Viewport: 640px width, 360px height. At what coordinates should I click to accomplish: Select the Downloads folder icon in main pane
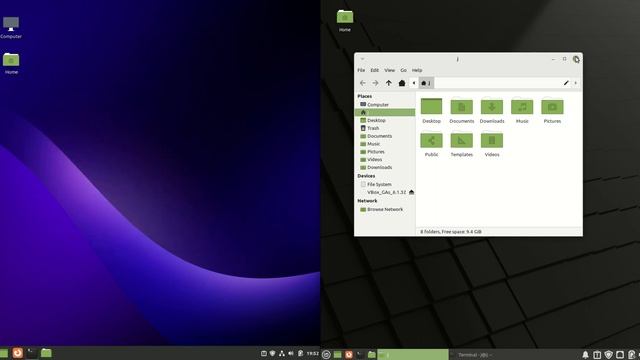[492, 107]
